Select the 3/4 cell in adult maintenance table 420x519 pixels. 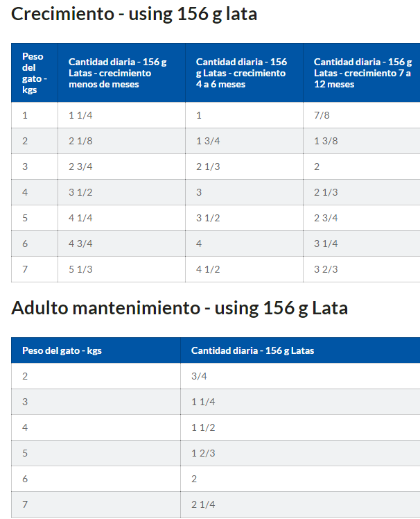click(x=198, y=376)
